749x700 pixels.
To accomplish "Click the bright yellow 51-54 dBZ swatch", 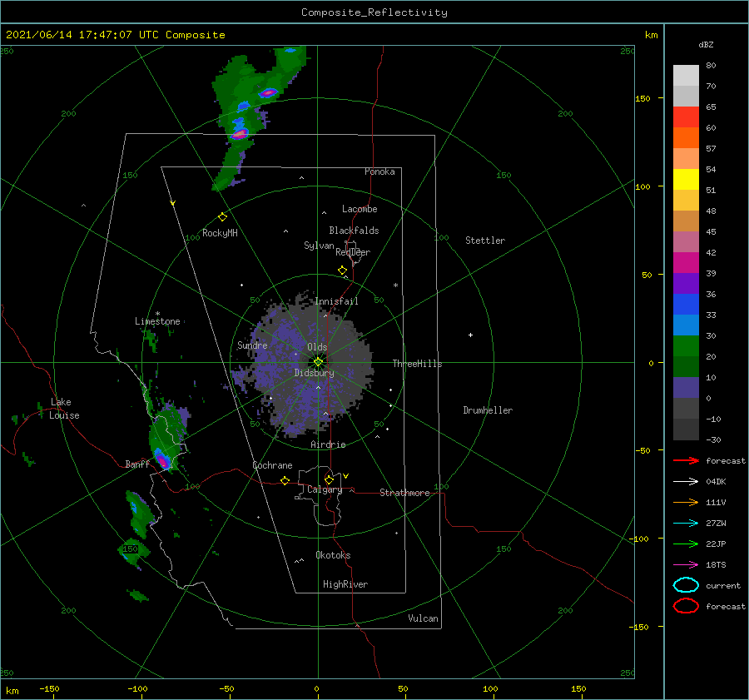I will point(686,180).
